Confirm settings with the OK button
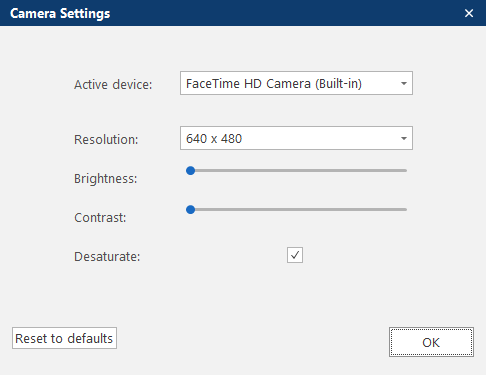Screen dimensions: 486x375 tap(431, 342)
